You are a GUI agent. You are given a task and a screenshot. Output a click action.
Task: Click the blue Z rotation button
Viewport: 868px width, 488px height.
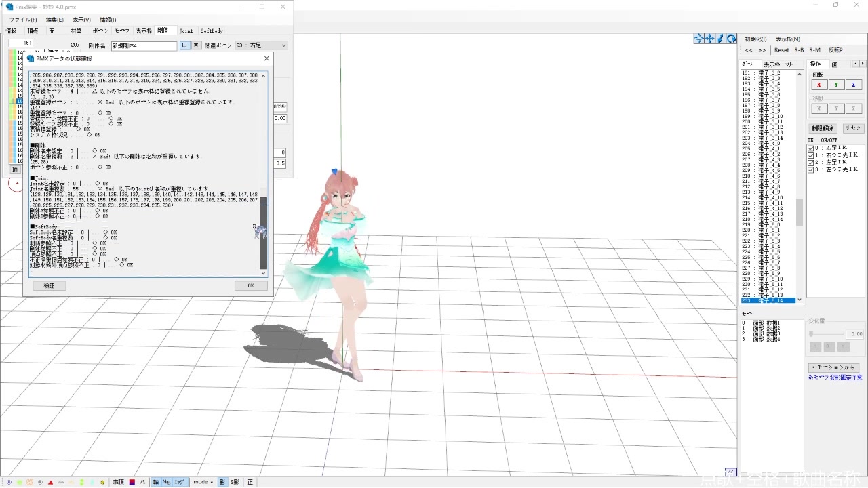click(x=854, y=85)
